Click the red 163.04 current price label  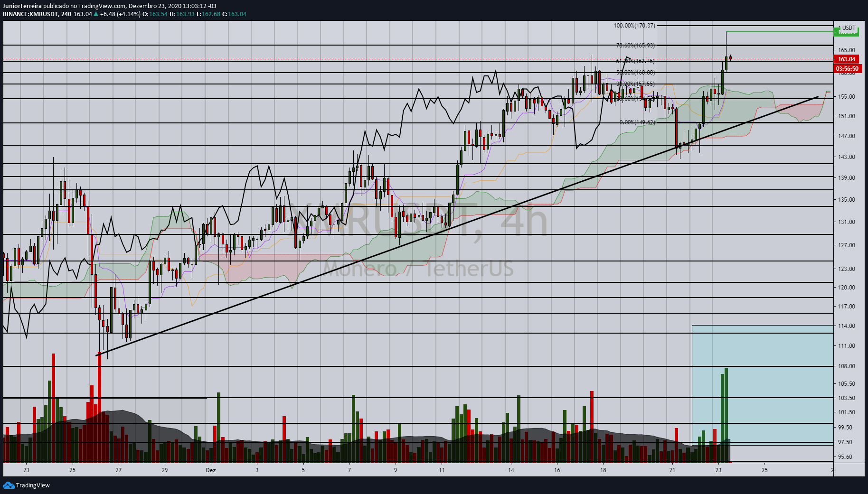click(x=846, y=59)
